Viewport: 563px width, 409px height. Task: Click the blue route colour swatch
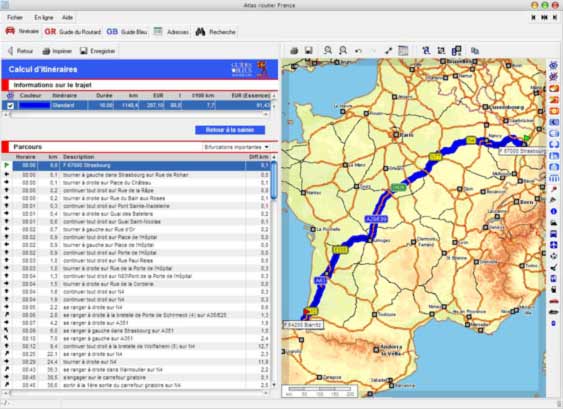[x=34, y=106]
